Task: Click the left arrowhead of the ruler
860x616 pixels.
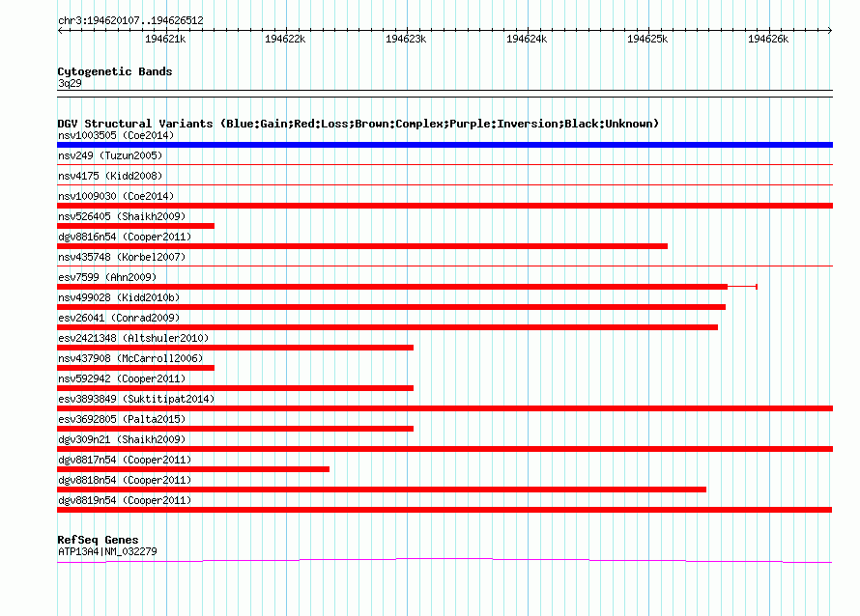Action: click(60, 30)
